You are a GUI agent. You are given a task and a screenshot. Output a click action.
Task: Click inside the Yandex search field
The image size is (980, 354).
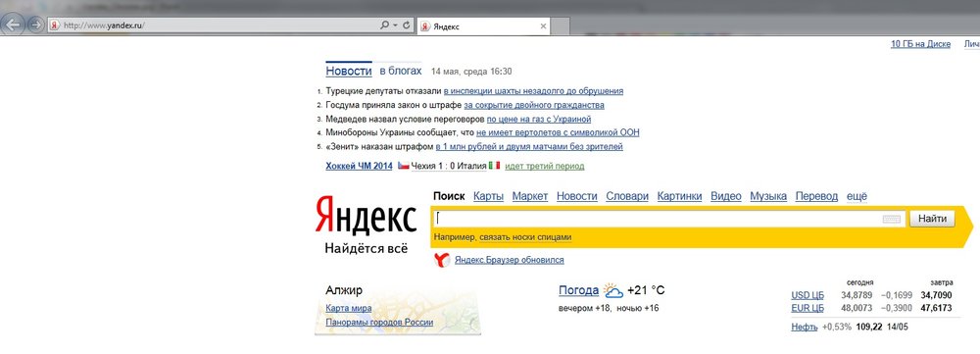click(x=667, y=219)
